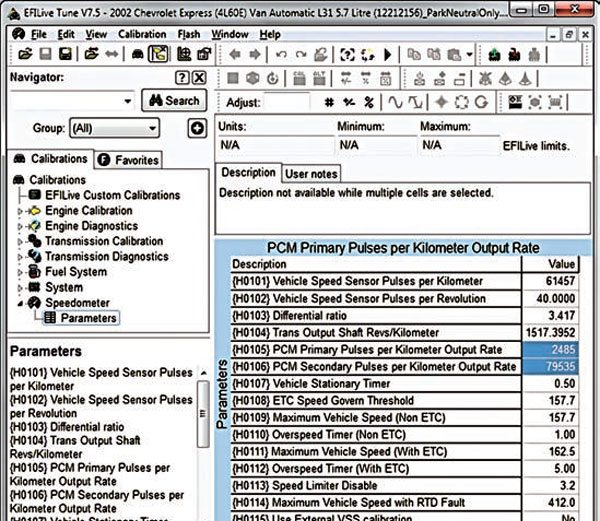Open the Navigator search text dropdown arrow
Viewport: 600px width, 521px height.
pos(127,101)
